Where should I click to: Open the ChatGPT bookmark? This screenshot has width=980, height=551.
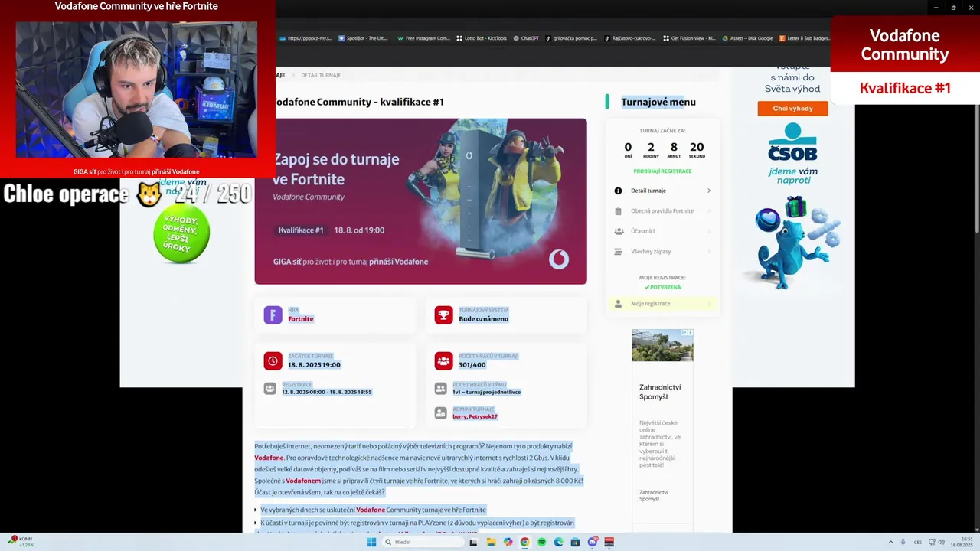pyautogui.click(x=526, y=38)
